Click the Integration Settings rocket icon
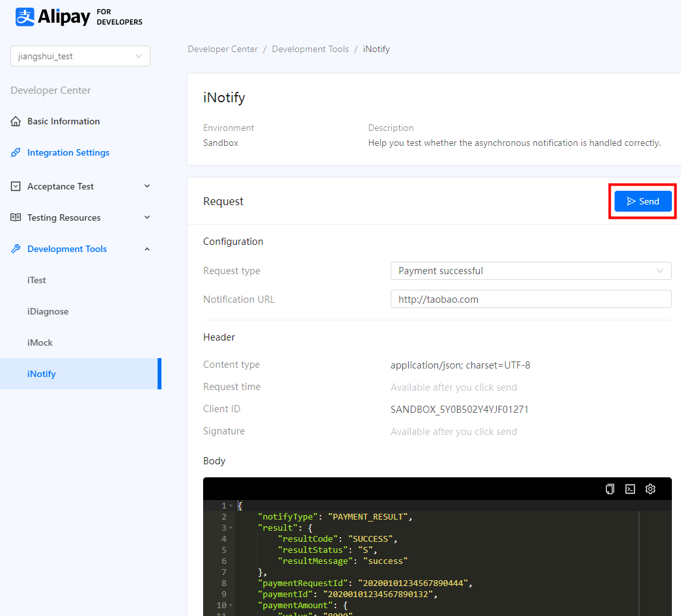Viewport: 681px width, 616px height. point(16,153)
